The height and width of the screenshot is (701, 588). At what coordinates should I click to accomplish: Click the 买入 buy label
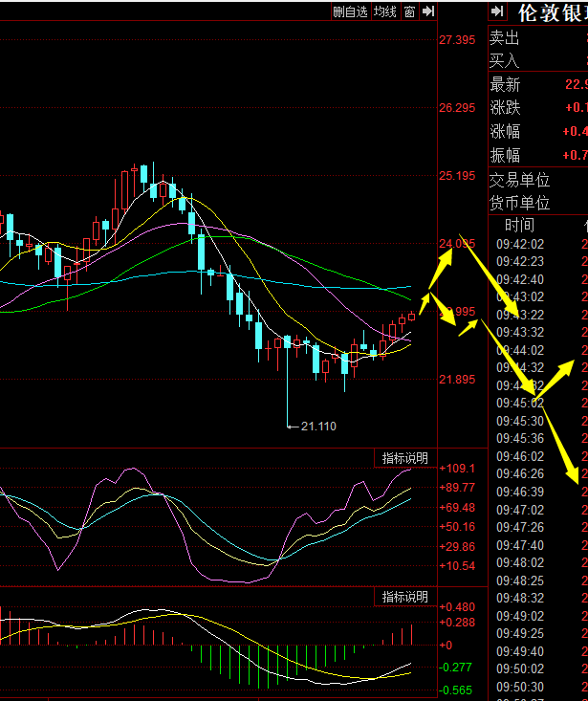click(505, 60)
